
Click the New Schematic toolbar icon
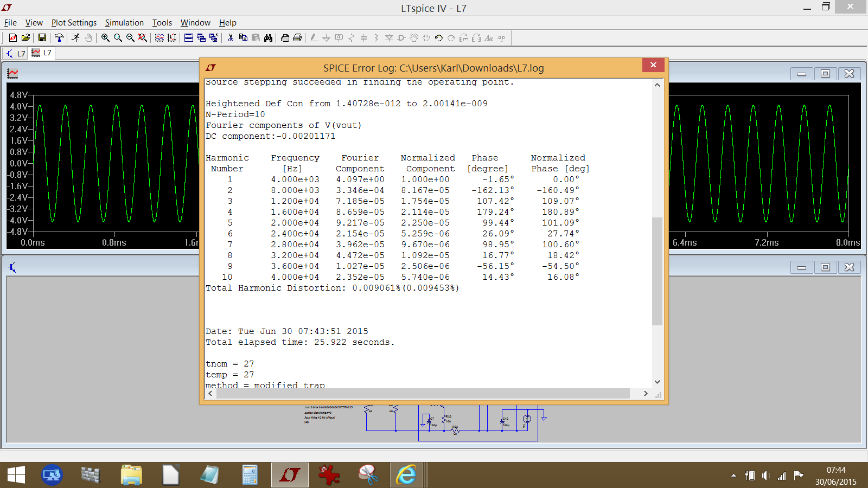click(12, 38)
